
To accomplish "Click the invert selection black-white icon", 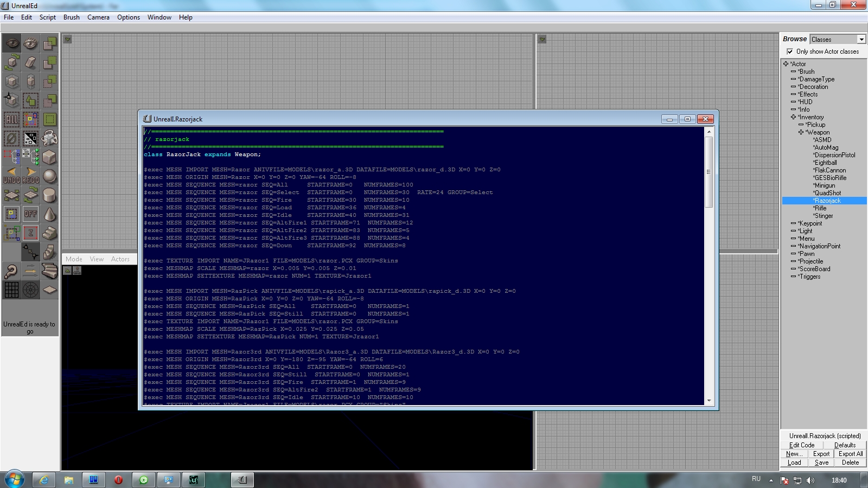I will point(31,138).
